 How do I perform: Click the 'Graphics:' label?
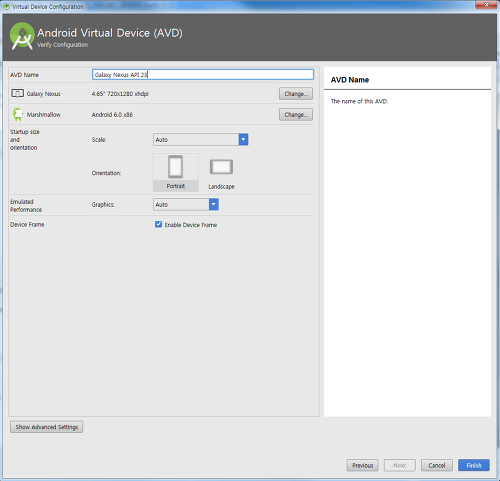103,205
